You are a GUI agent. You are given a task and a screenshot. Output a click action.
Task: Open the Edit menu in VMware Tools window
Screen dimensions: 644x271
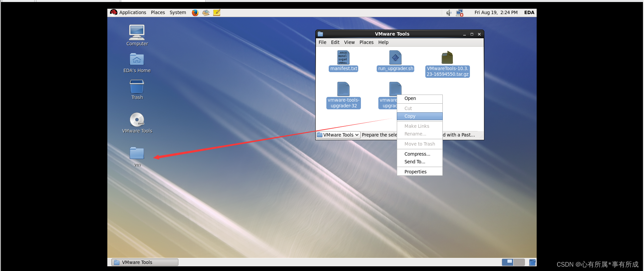[x=335, y=42]
